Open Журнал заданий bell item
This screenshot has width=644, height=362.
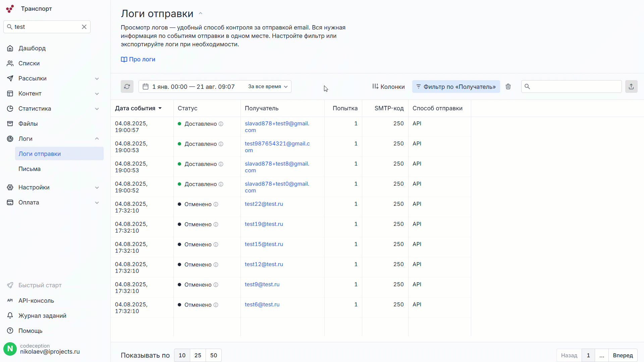[42, 316]
